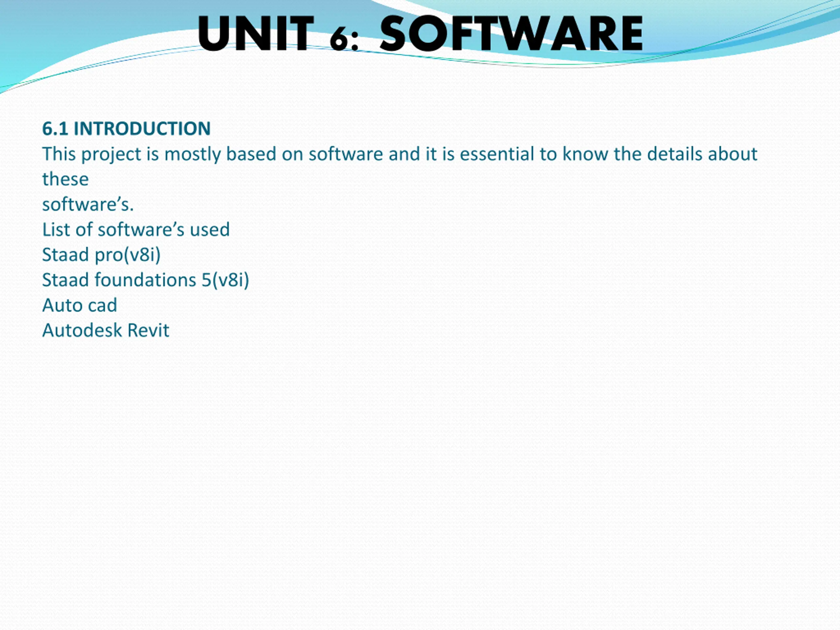Image resolution: width=840 pixels, height=630 pixels.
Task: Click the word INTRODUCTION in the heading
Action: coord(142,129)
